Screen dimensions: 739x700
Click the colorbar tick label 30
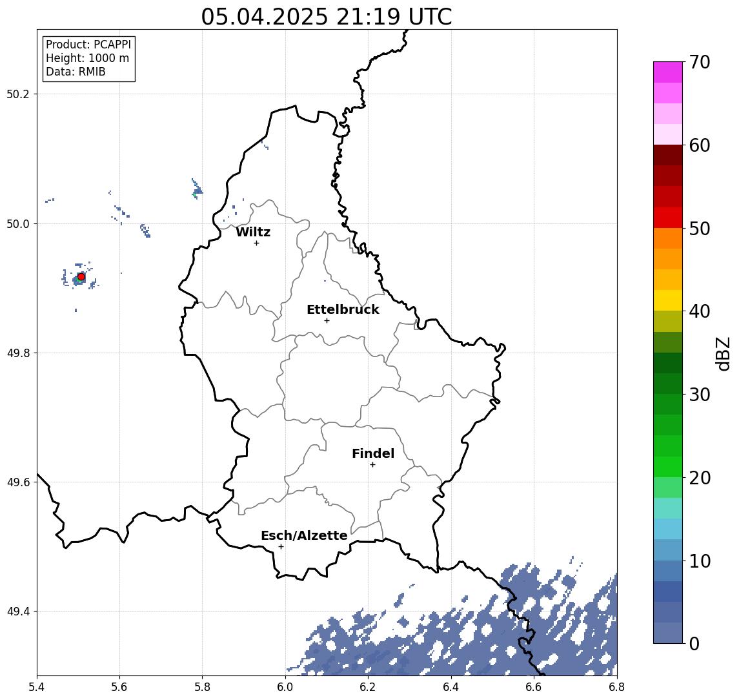(x=700, y=395)
